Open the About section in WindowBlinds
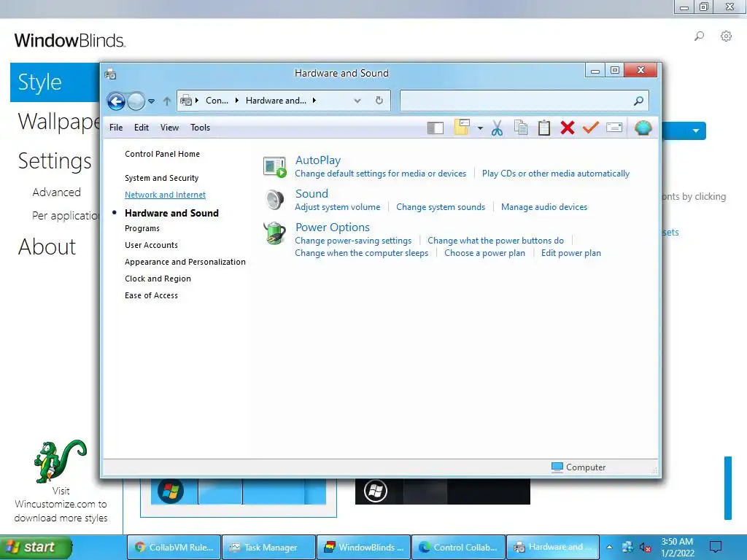The image size is (747, 560). 47,246
